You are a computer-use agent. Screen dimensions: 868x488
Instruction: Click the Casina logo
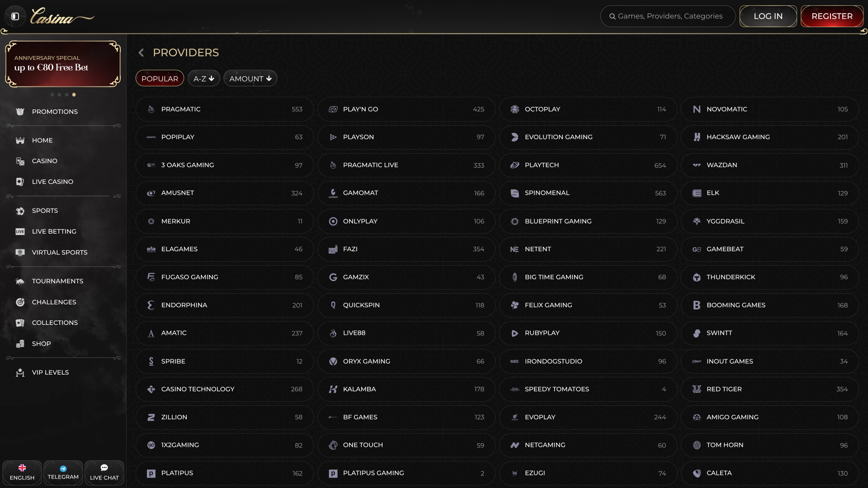click(62, 17)
